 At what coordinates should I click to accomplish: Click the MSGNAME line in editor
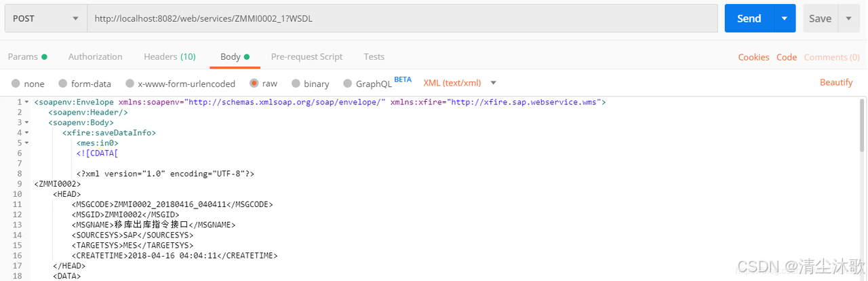pyautogui.click(x=153, y=225)
